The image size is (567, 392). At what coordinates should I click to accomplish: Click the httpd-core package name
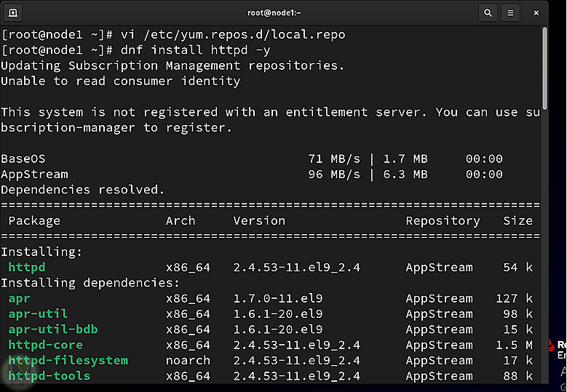tap(45, 345)
